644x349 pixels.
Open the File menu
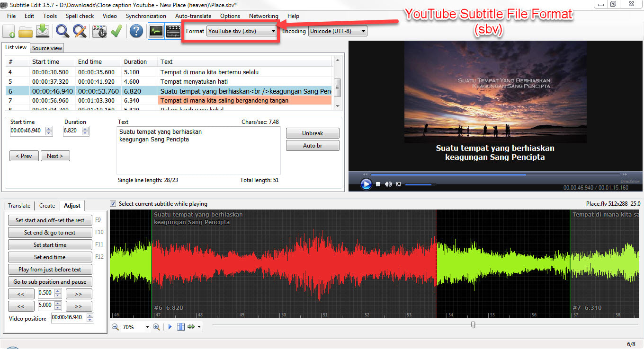pyautogui.click(x=11, y=16)
